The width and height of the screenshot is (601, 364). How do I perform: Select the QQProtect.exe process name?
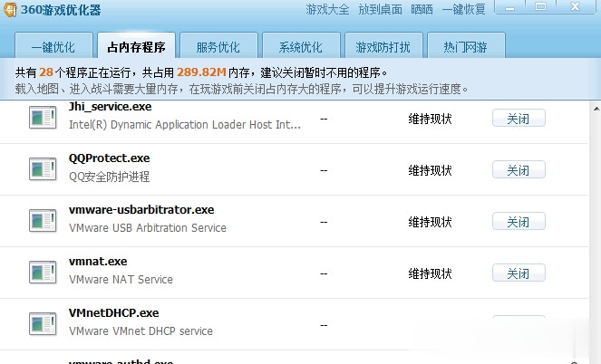(110, 158)
